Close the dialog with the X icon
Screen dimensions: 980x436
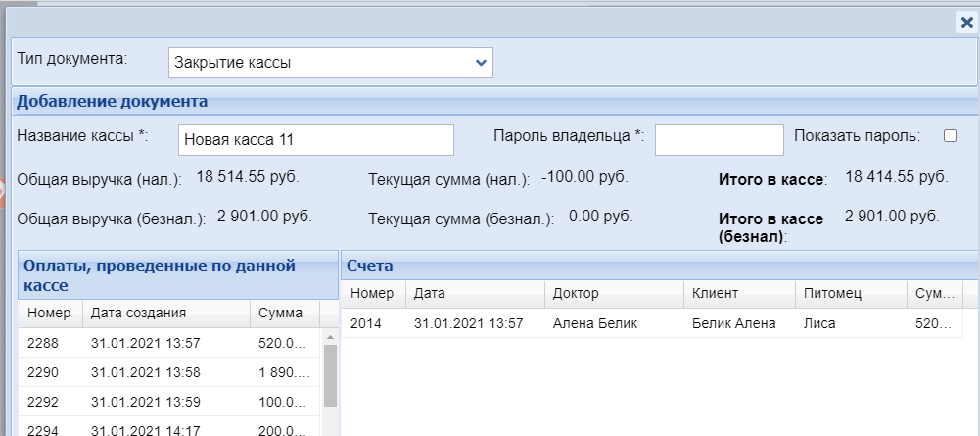point(966,23)
